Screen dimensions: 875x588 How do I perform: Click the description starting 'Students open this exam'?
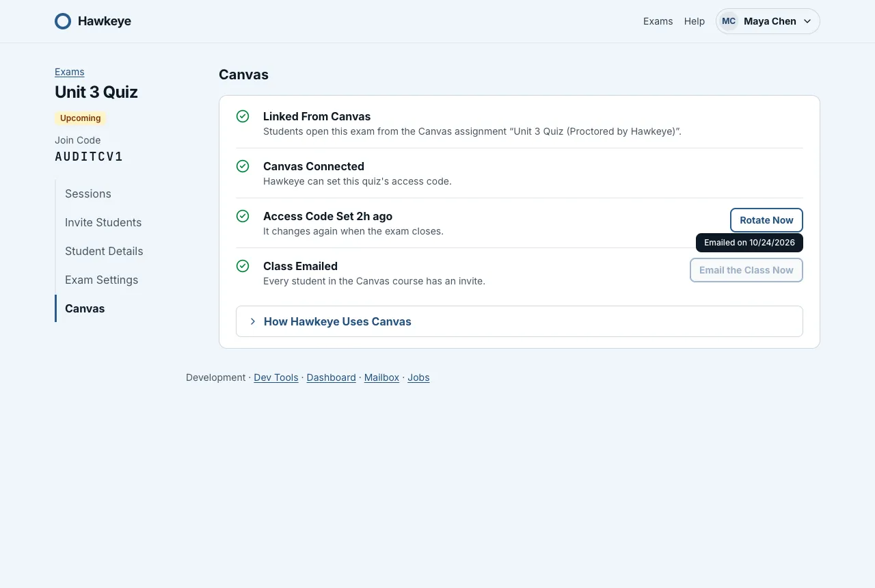point(472,131)
